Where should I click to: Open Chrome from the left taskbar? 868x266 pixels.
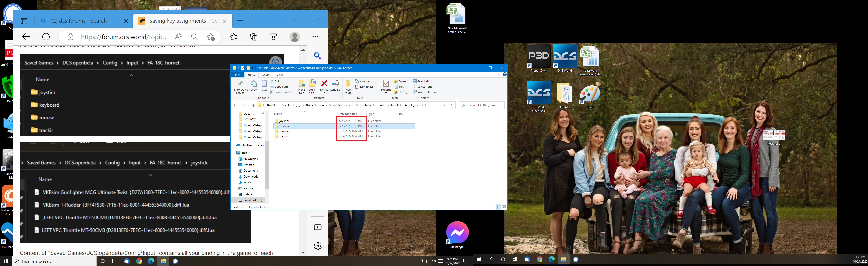[139, 261]
